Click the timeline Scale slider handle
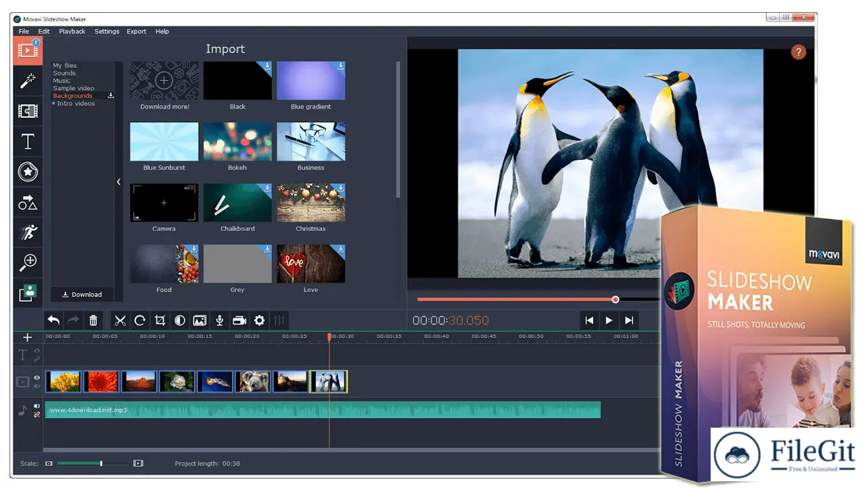The height and width of the screenshot is (488, 868). click(101, 464)
